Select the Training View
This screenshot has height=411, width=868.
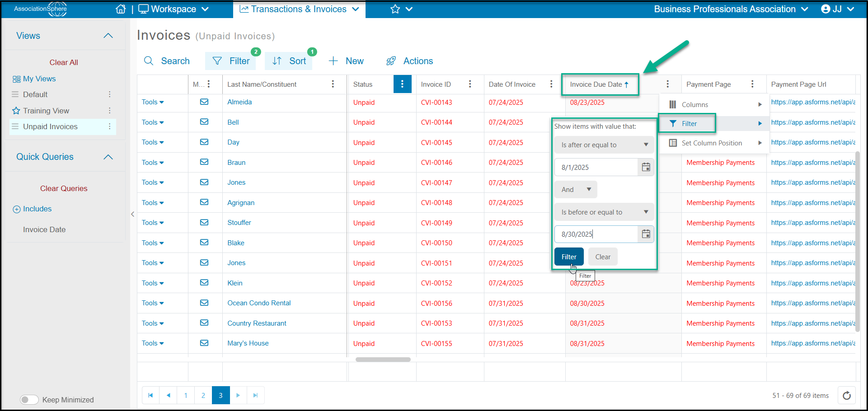point(46,111)
